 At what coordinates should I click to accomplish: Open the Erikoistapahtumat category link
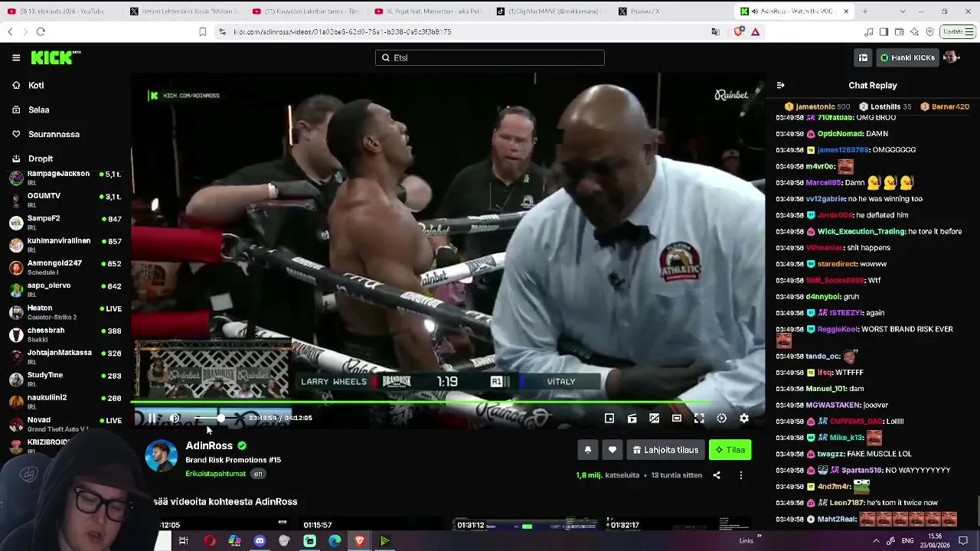(x=216, y=474)
